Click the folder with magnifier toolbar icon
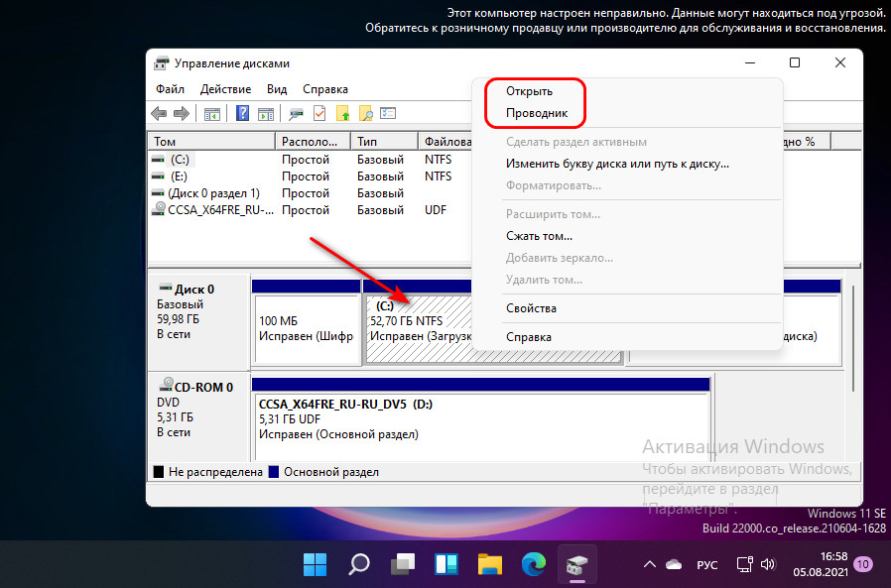The height and width of the screenshot is (588, 891). (x=365, y=113)
